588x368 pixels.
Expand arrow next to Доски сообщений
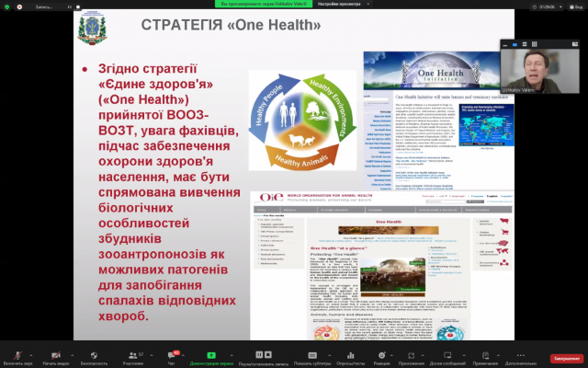pos(464,355)
